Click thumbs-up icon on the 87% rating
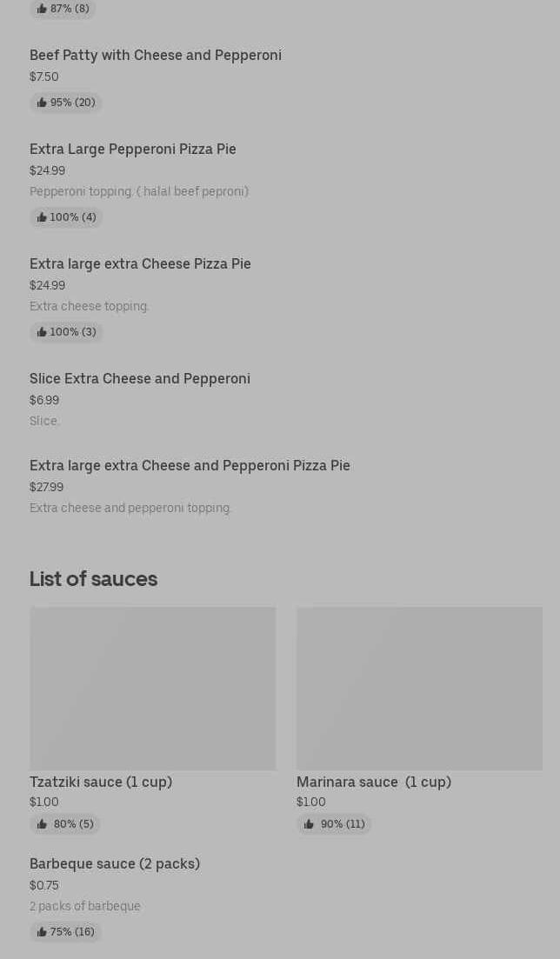The width and height of the screenshot is (560, 959). [42, 9]
